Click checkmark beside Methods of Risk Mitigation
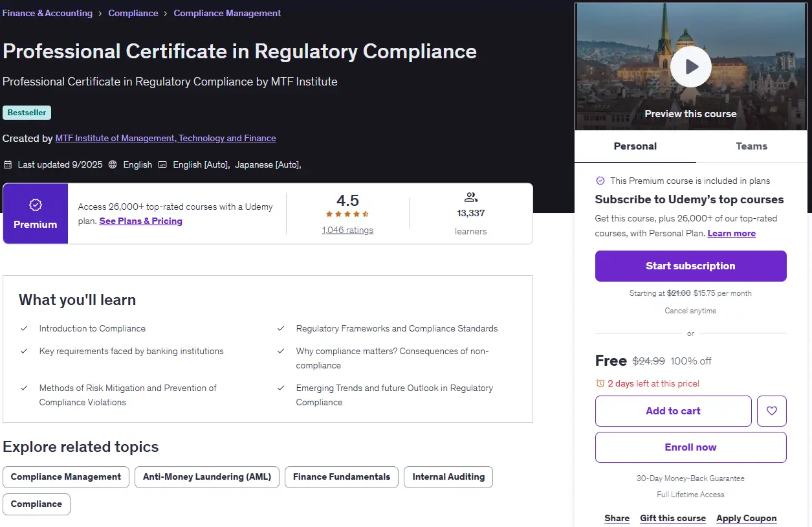The height and width of the screenshot is (527, 812). 24,388
